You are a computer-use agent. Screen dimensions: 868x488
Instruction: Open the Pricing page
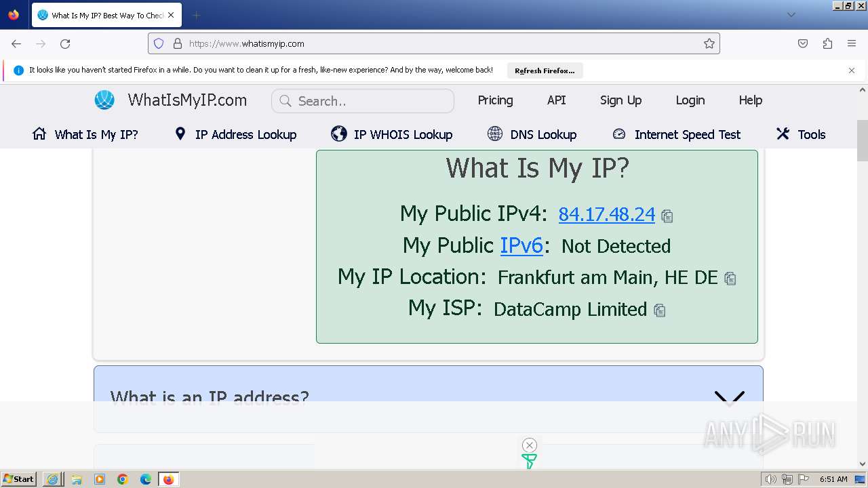[495, 100]
